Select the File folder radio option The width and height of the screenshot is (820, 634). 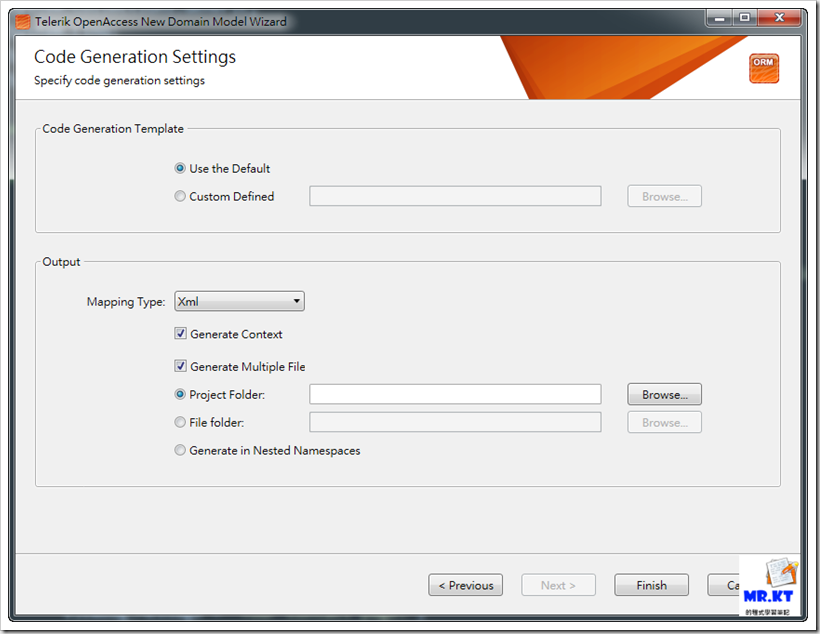pyautogui.click(x=180, y=422)
